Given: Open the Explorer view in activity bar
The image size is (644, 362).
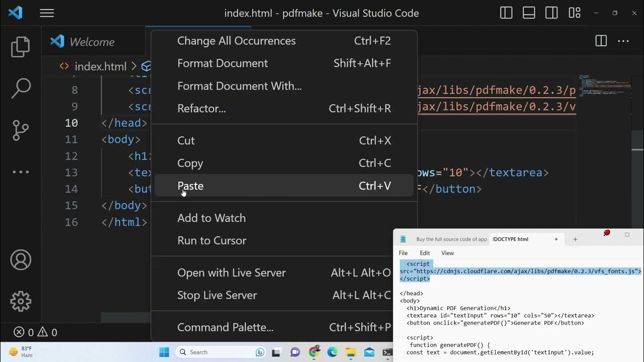Looking at the screenshot, I should (x=21, y=47).
